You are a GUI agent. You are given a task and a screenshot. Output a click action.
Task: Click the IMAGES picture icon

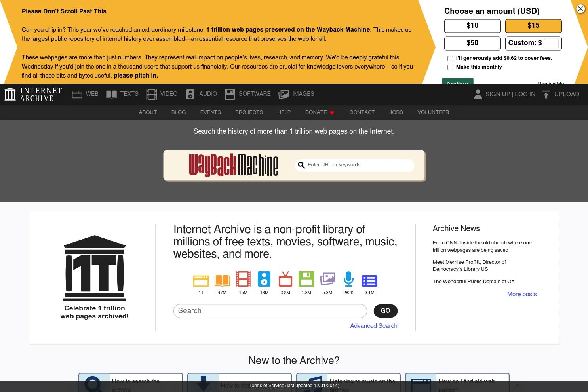pyautogui.click(x=284, y=94)
